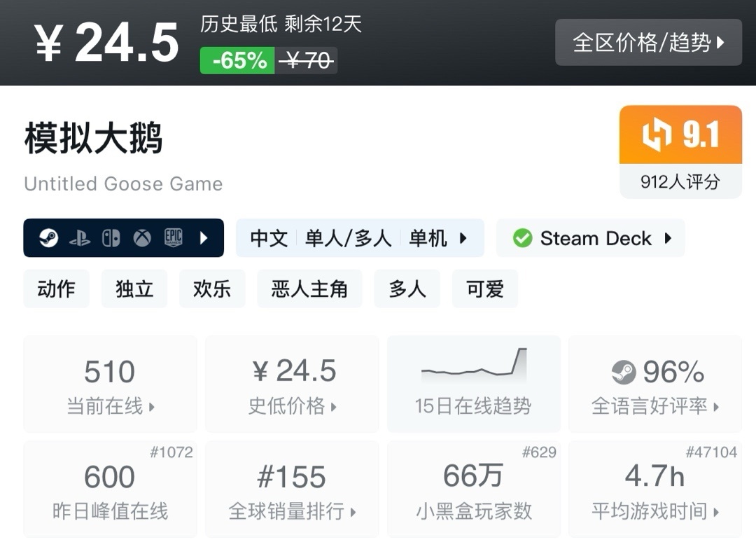
Task: Select the 恶人主角 tag
Action: [x=309, y=289]
